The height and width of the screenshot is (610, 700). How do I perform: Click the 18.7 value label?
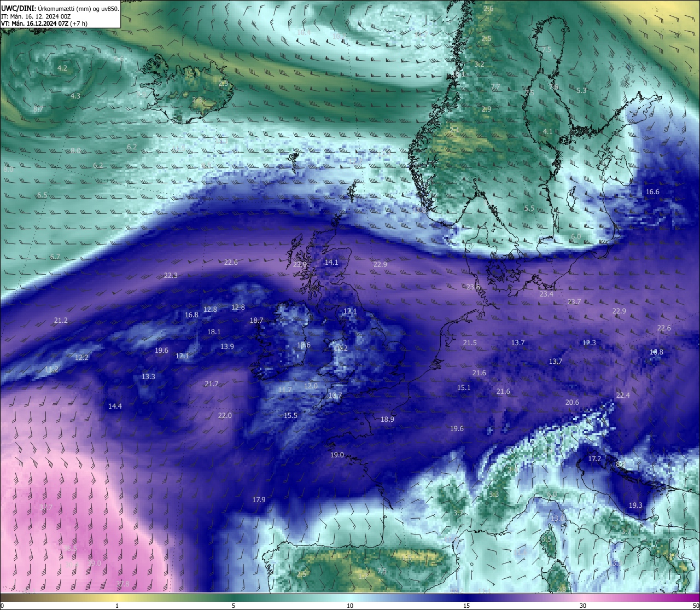click(x=256, y=320)
